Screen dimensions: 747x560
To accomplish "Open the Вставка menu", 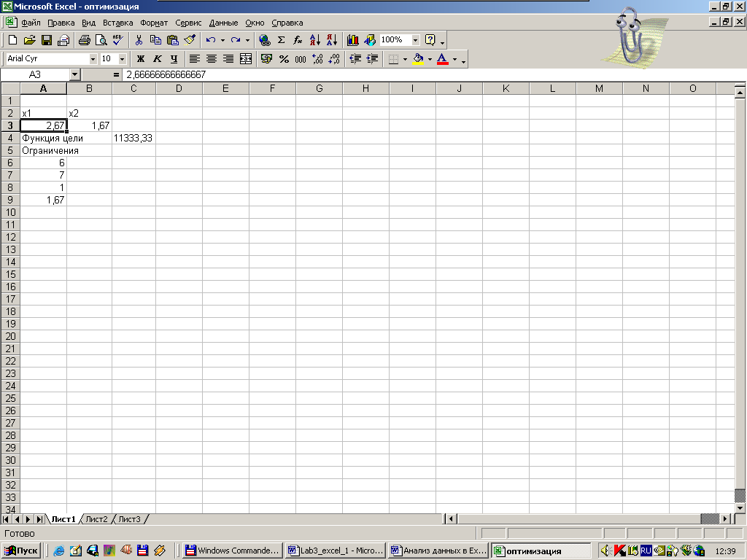I will pos(117,23).
